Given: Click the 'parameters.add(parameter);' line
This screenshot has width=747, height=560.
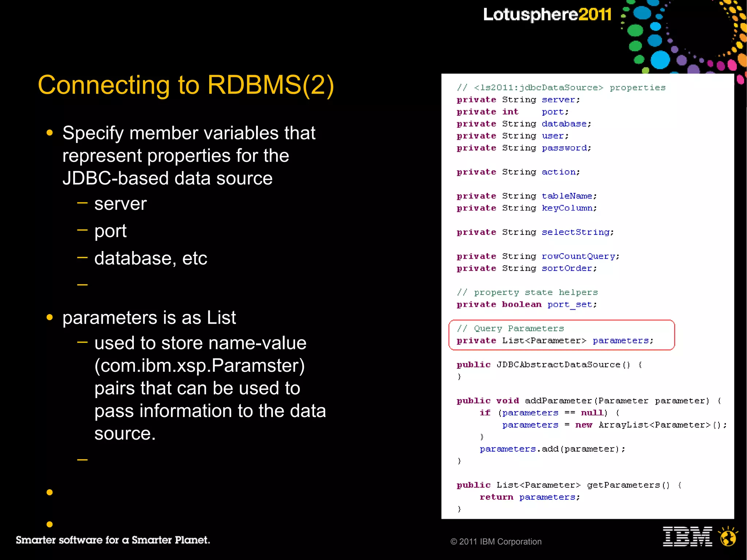Looking at the screenshot, I should (552, 449).
